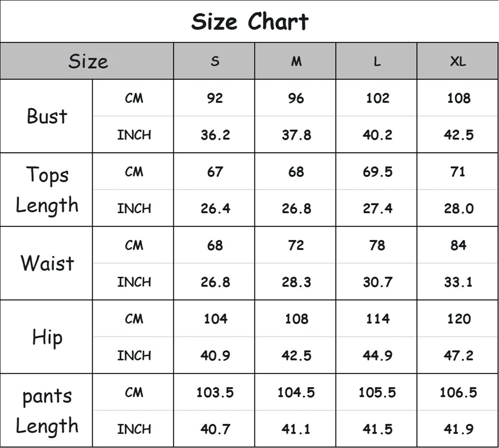The height and width of the screenshot is (448, 499).
Task: Select Tops Length INCH value 28.0
Action: [x=458, y=208]
